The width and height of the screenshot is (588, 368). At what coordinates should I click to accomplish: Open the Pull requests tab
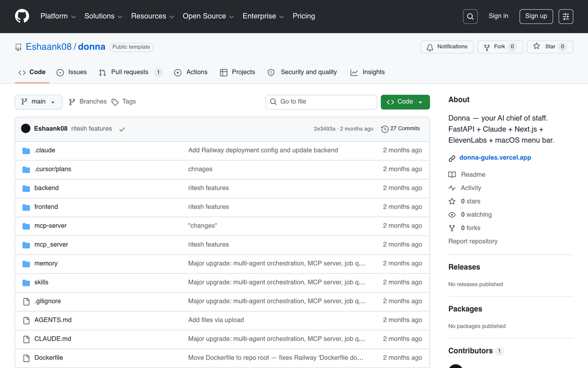(x=130, y=72)
